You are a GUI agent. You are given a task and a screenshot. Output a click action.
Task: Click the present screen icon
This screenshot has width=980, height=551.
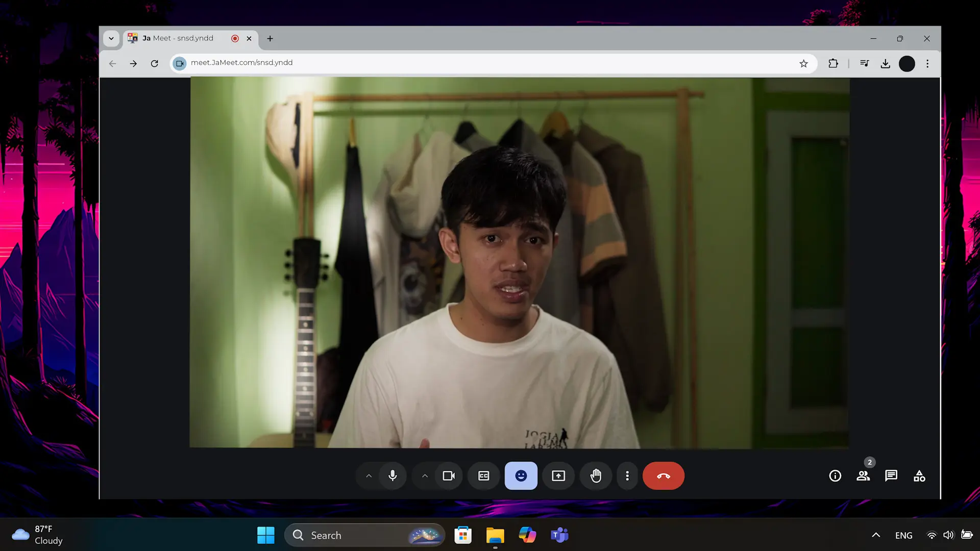pyautogui.click(x=558, y=475)
